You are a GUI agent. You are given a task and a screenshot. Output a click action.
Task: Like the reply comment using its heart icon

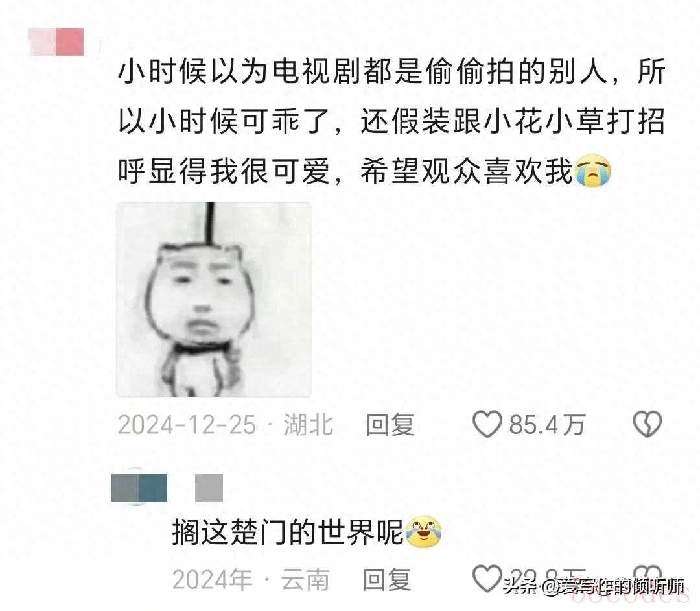tap(487, 579)
